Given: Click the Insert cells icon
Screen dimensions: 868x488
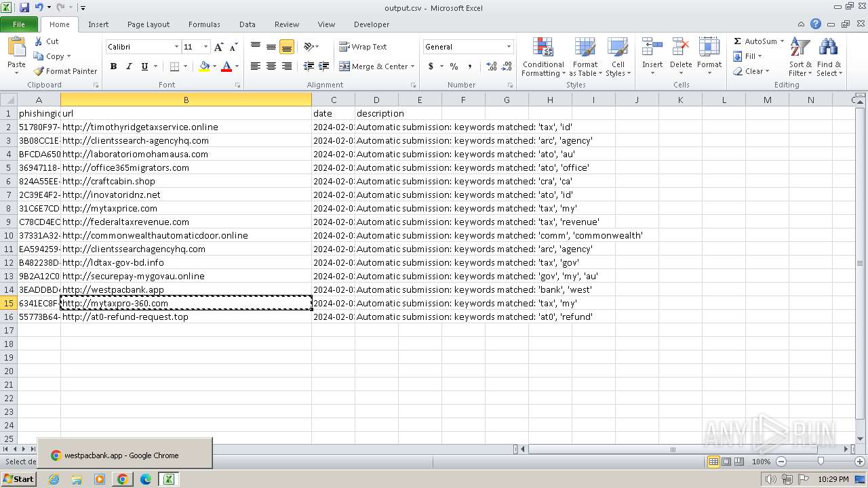Looking at the screenshot, I should [652, 47].
